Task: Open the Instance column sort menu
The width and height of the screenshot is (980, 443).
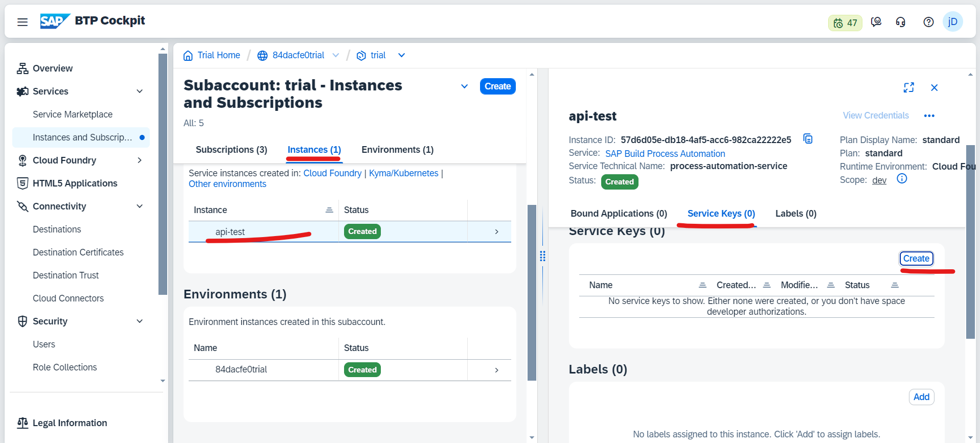Action: point(329,210)
